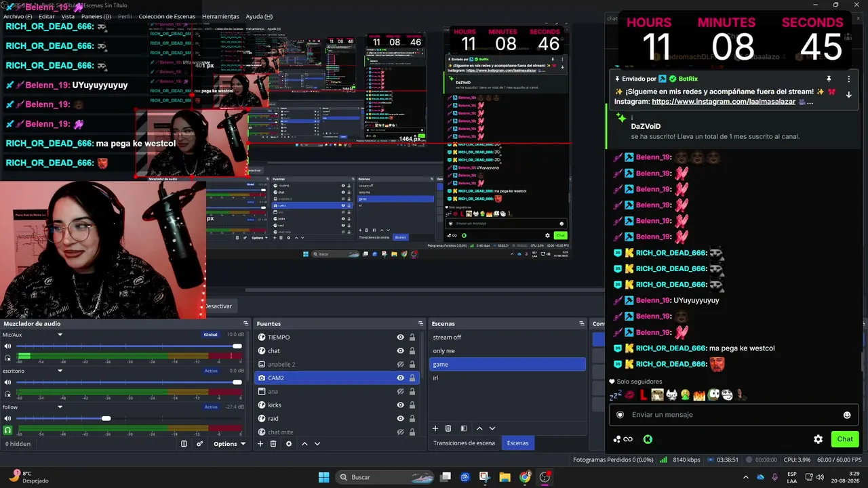Expand the pinned message with the down arrow
The image size is (868, 488).
tap(848, 95)
